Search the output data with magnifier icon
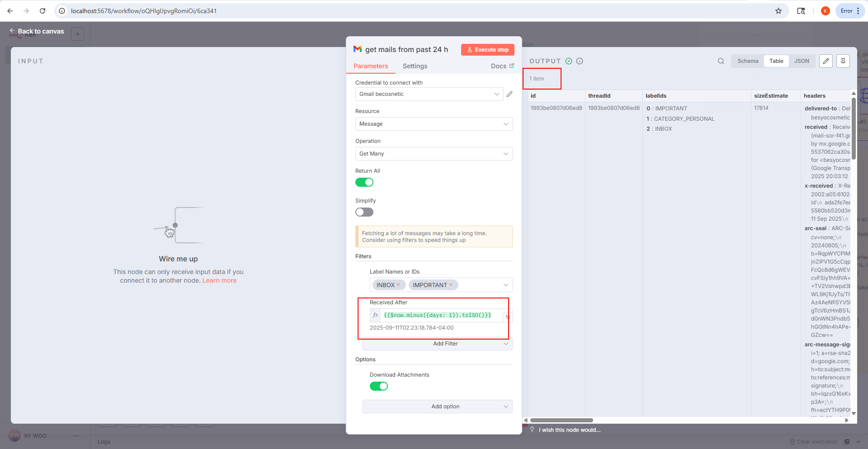This screenshot has width=868, height=449. pos(721,61)
